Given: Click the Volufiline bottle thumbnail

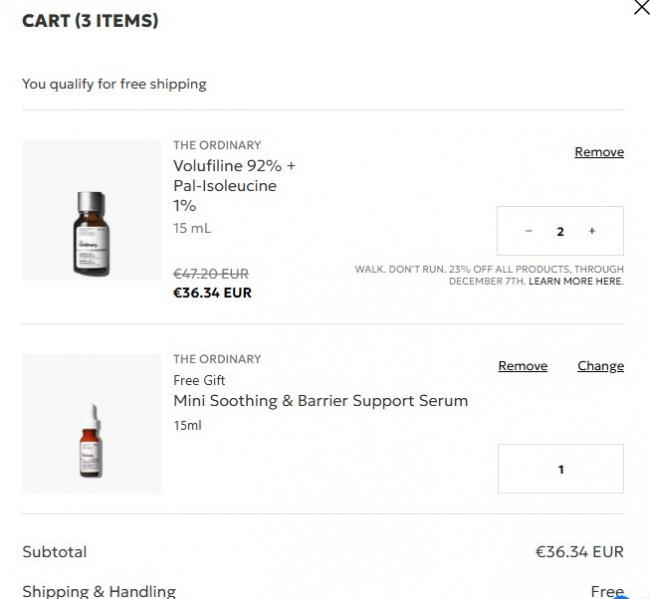Looking at the screenshot, I should pyautogui.click(x=91, y=234).
